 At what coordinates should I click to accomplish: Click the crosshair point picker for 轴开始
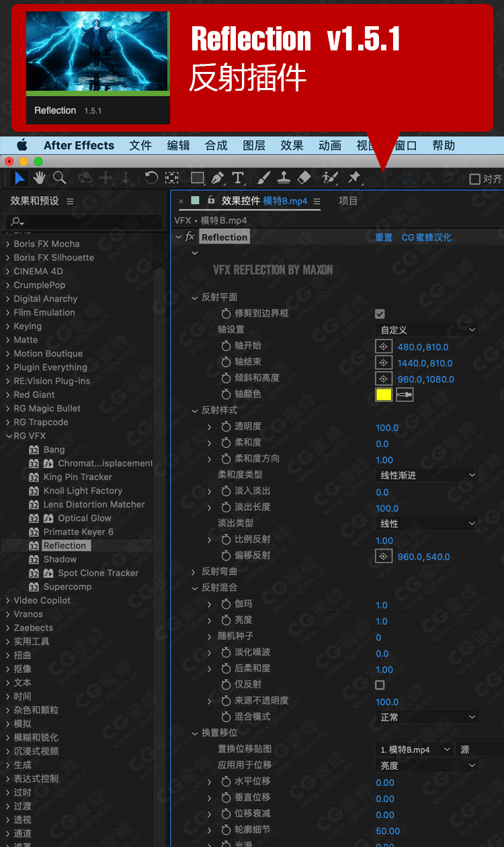coord(384,347)
